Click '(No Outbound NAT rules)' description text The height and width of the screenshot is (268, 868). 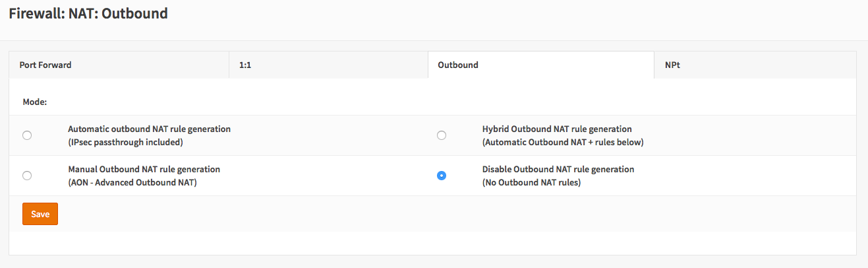[531, 182]
